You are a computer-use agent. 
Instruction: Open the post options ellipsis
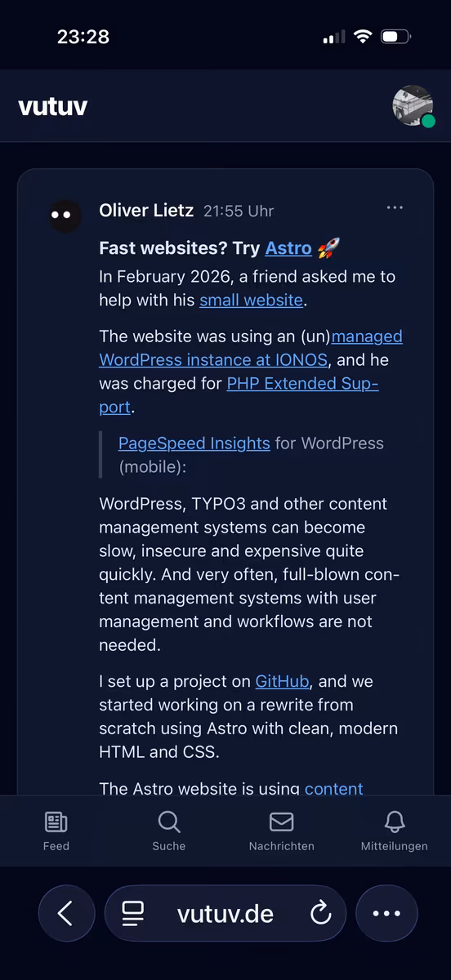pyautogui.click(x=395, y=207)
